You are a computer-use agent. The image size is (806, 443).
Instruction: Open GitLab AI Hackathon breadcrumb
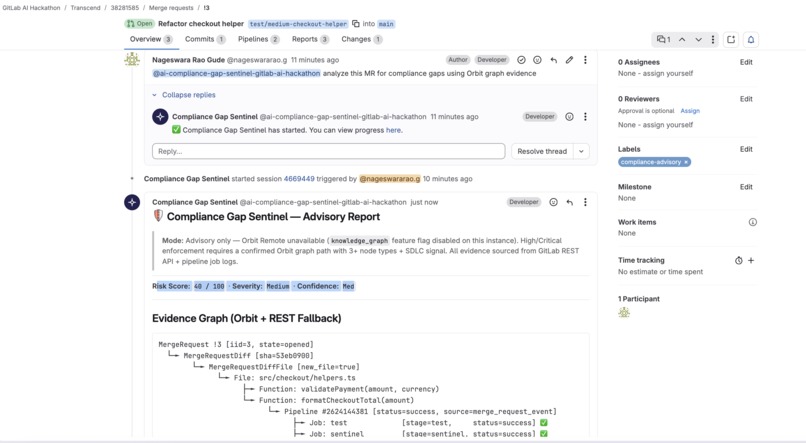coord(31,8)
